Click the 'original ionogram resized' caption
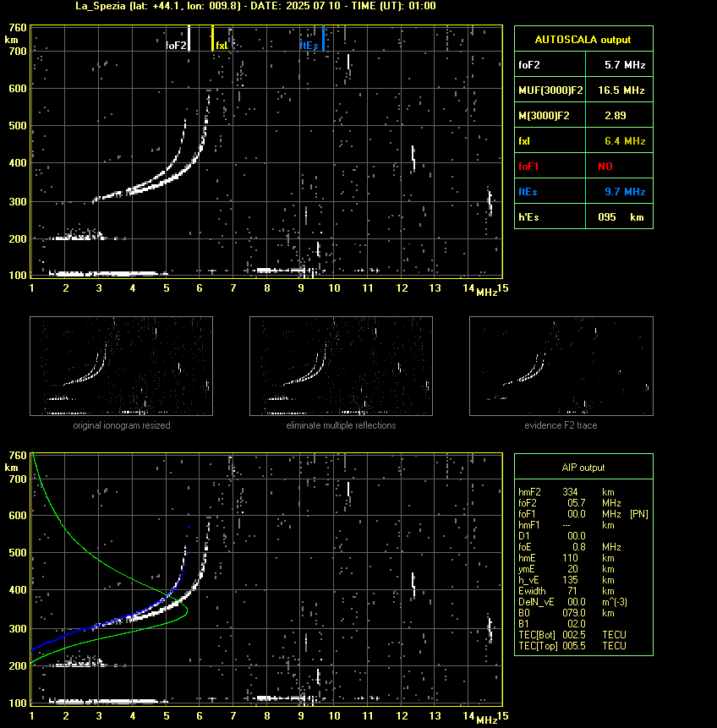This screenshot has height=728, width=717. pos(122,425)
